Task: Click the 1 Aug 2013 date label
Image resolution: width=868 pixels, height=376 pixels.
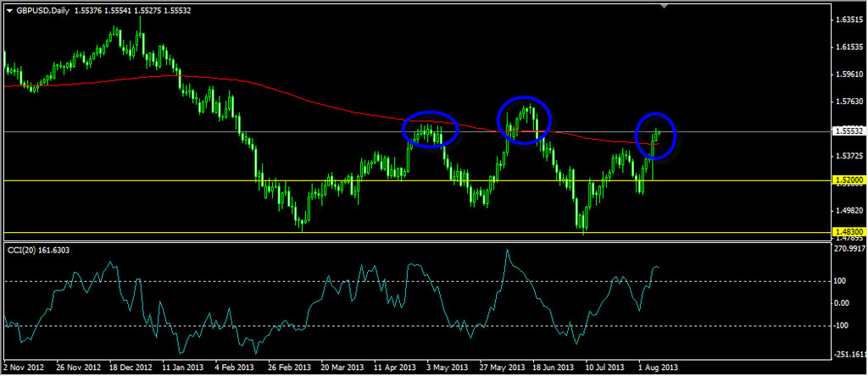Action: (x=657, y=368)
